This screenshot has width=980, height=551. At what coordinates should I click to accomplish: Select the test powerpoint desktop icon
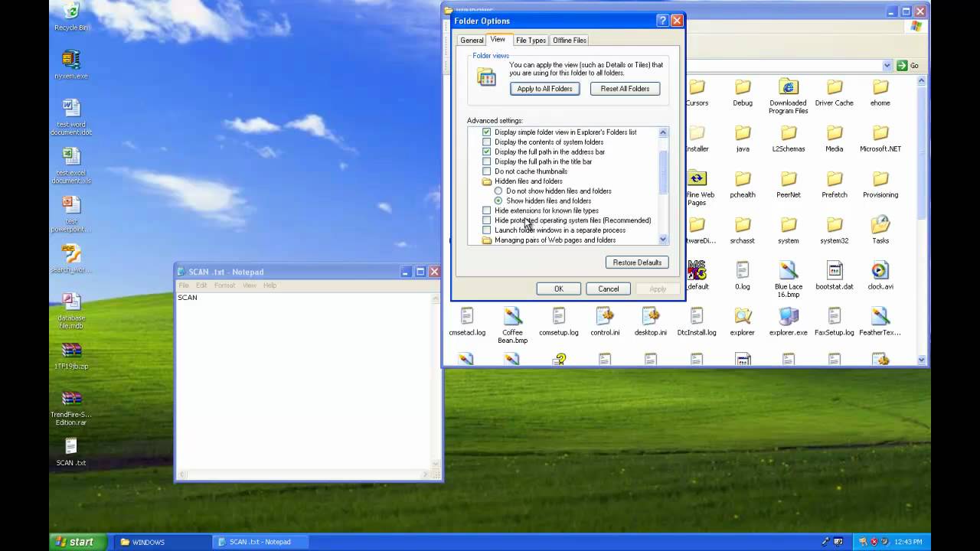71,214
